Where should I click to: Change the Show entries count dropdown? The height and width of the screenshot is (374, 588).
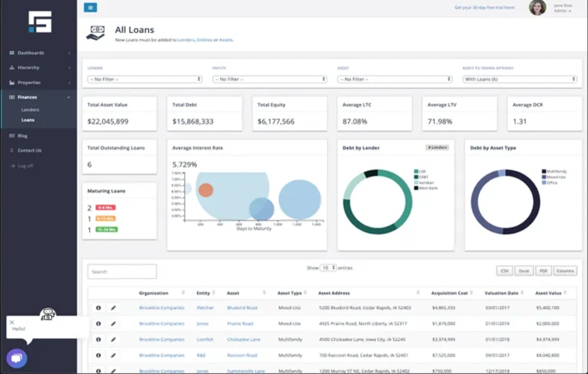click(328, 268)
